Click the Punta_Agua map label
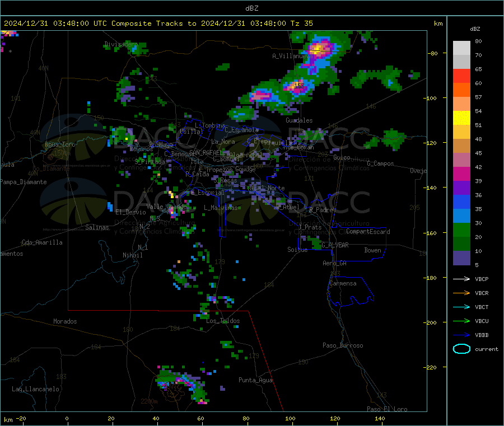 click(x=255, y=380)
